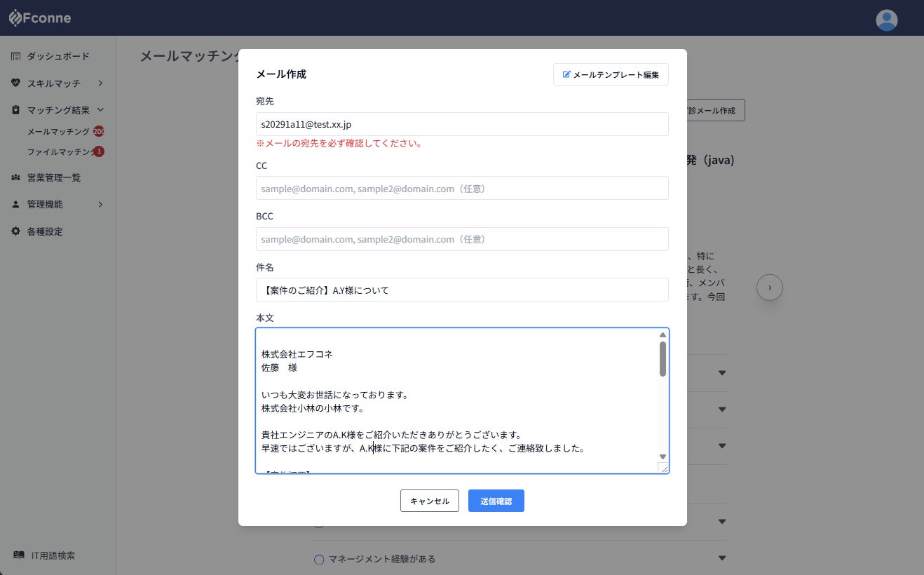
Task: Click the line starting 貴社エンジニアのA.K様
Action: point(391,435)
